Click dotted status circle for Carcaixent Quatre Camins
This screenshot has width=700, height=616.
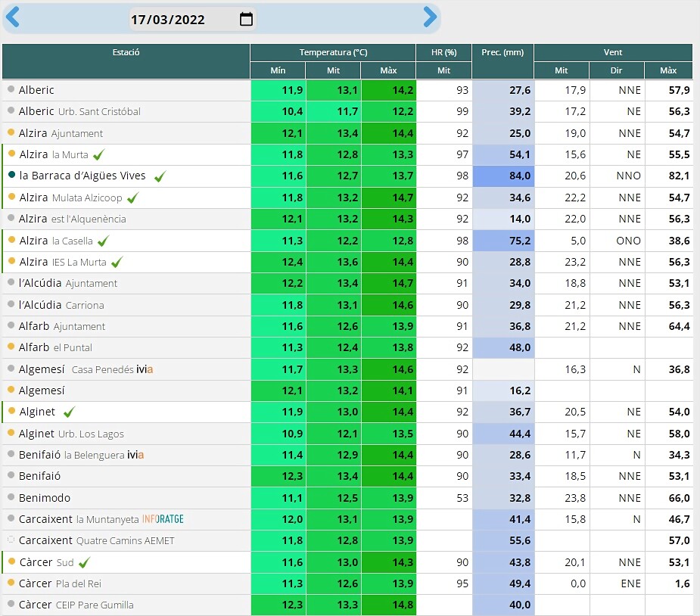pyautogui.click(x=11, y=540)
